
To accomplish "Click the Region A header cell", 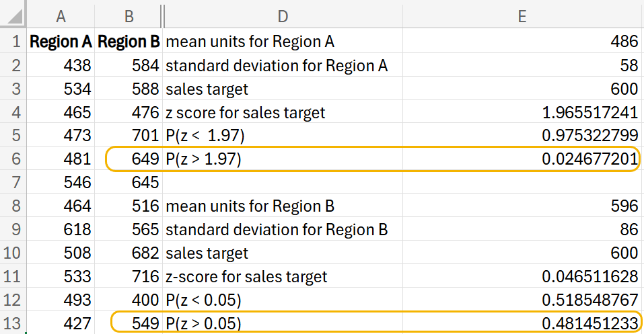I will [x=61, y=42].
